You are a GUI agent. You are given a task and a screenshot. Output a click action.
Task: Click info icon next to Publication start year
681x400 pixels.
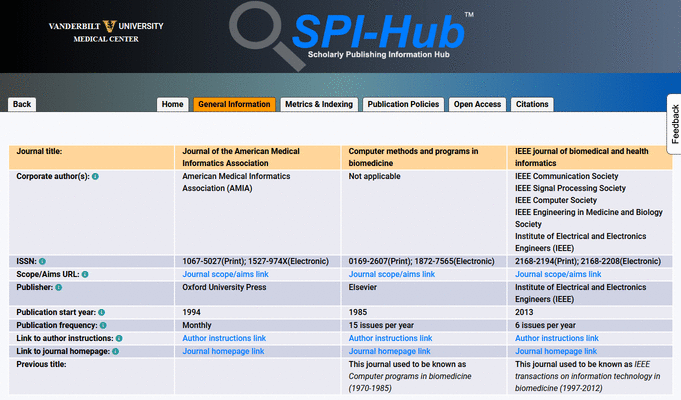point(102,312)
